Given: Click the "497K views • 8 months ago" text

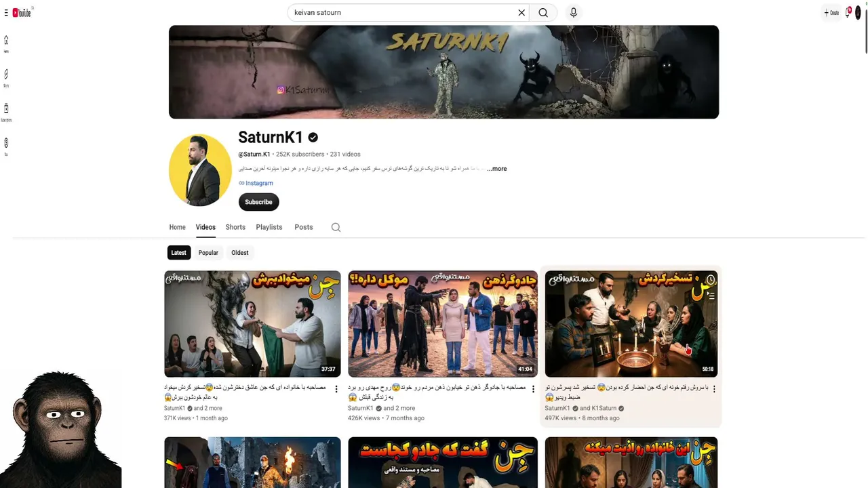Looking at the screenshot, I should tap(583, 418).
